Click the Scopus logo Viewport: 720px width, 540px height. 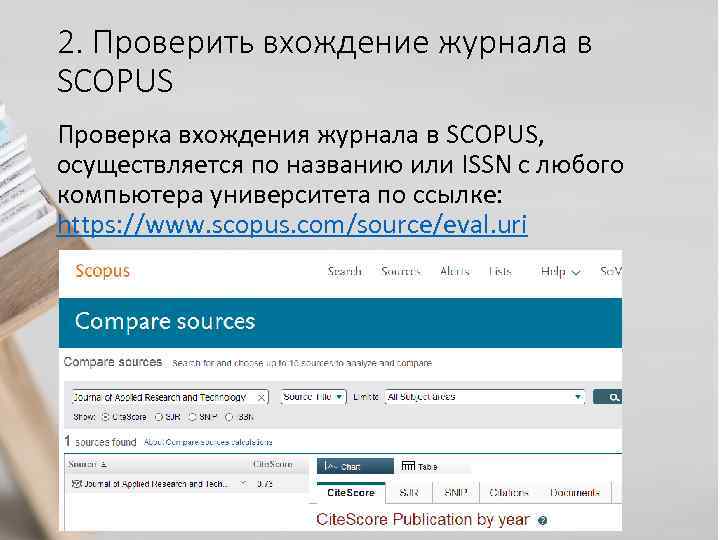click(x=103, y=271)
